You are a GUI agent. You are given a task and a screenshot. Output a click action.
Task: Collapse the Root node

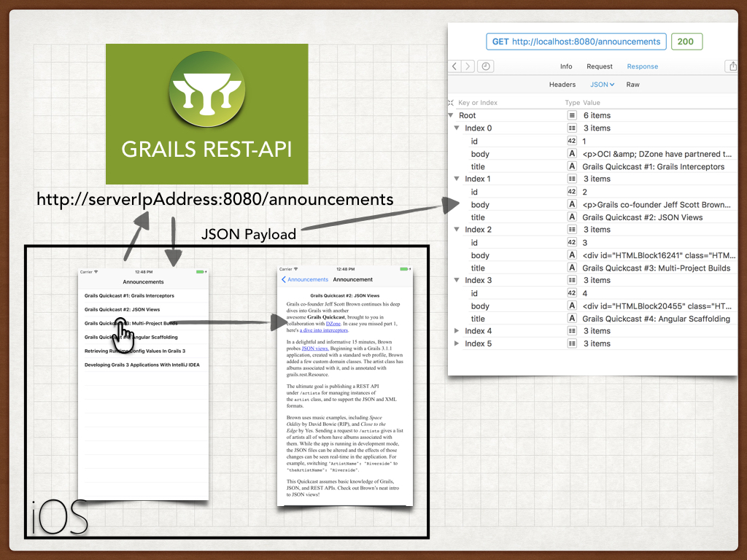click(x=451, y=115)
